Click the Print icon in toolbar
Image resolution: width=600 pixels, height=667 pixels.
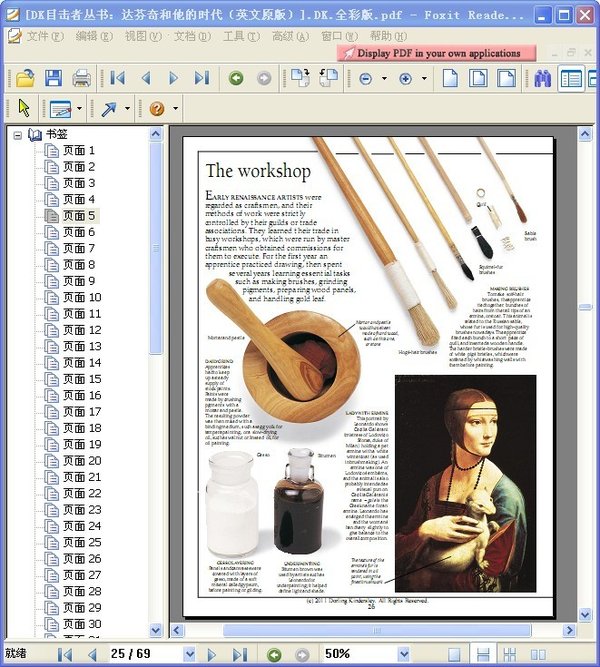click(x=82, y=78)
